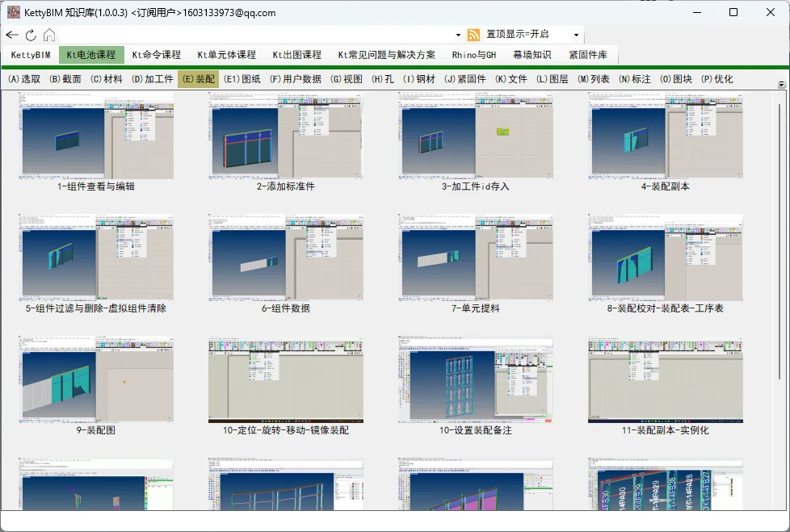Screen dimensions: 790x532
Task: Select the (E1)图纸 category
Action: (242, 79)
